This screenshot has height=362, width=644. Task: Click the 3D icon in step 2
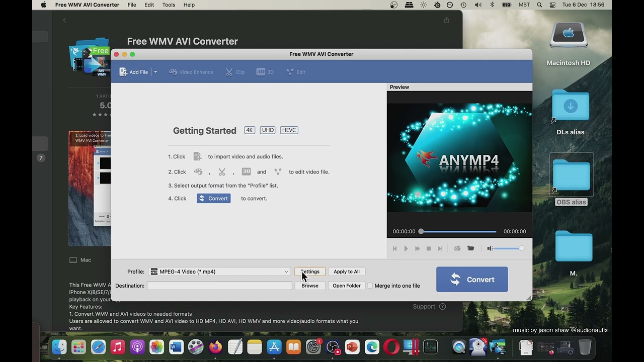click(x=246, y=172)
